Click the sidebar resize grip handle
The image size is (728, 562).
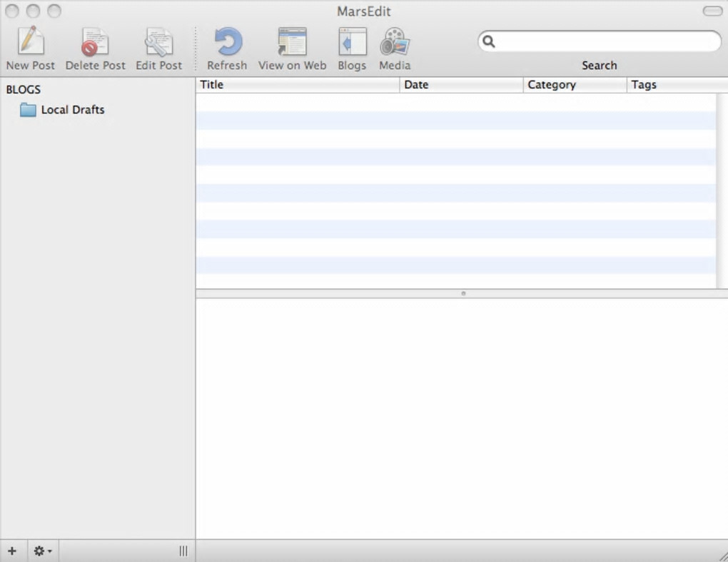click(183, 551)
